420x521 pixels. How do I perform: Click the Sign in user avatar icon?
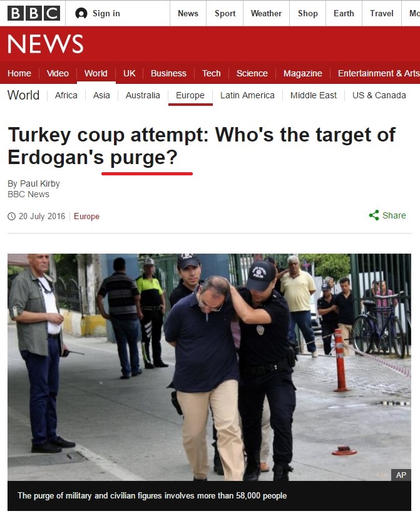(81, 13)
